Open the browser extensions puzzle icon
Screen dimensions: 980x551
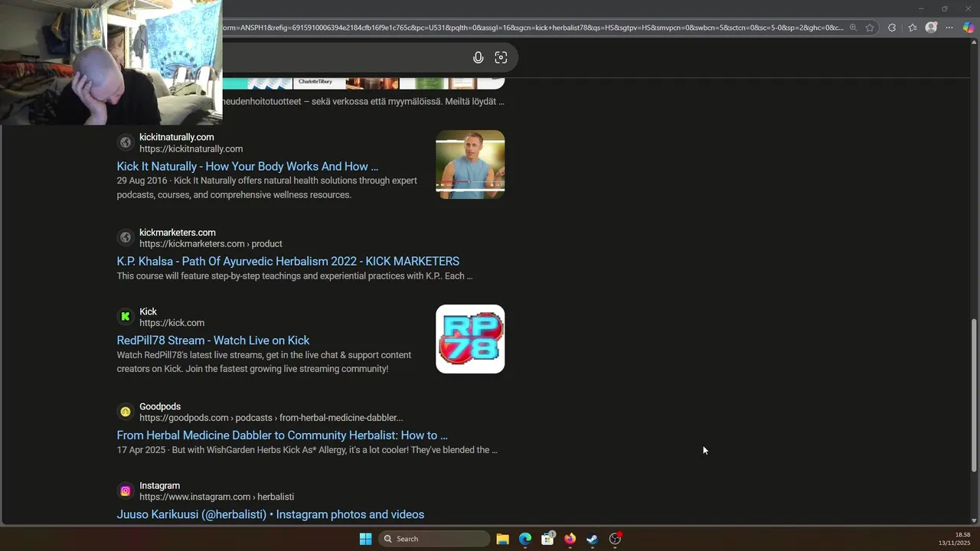tap(892, 28)
